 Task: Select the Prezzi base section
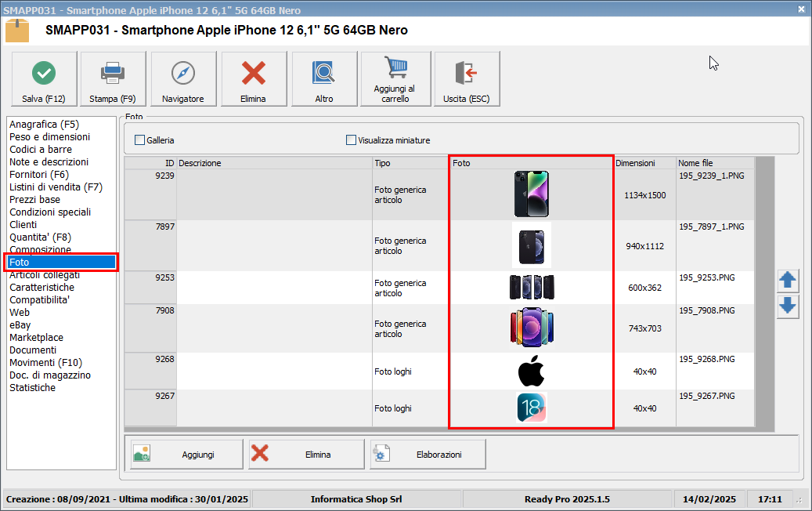coord(34,200)
